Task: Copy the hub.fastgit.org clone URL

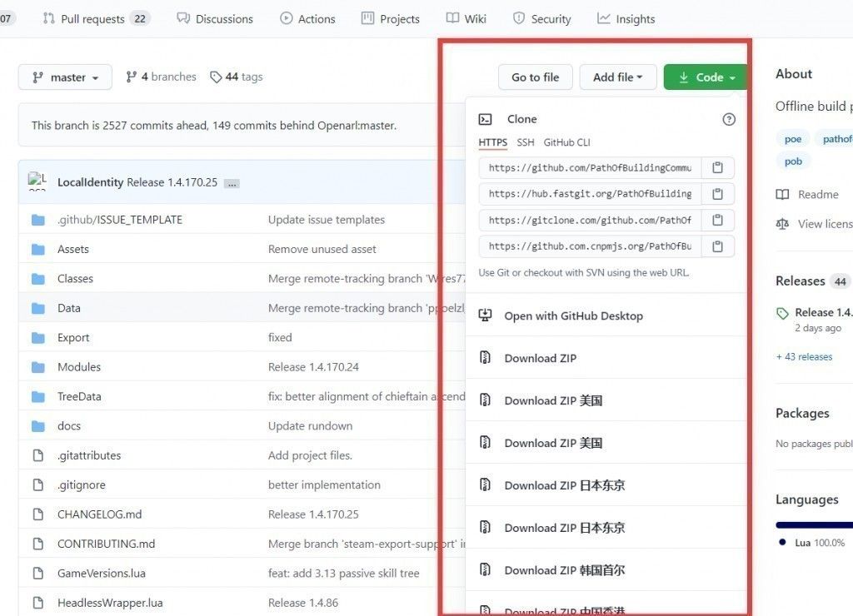Action: point(717,194)
